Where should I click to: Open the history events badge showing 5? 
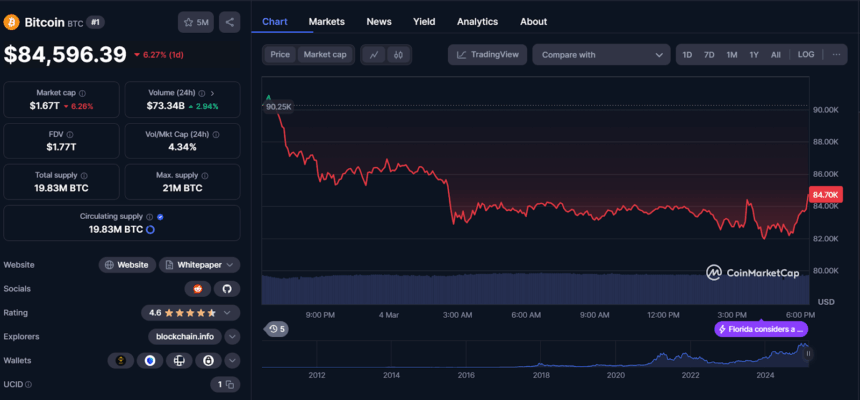coord(276,329)
